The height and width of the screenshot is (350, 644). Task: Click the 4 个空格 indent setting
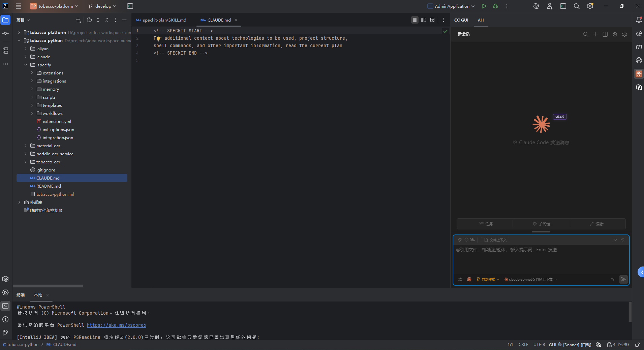tap(618, 345)
